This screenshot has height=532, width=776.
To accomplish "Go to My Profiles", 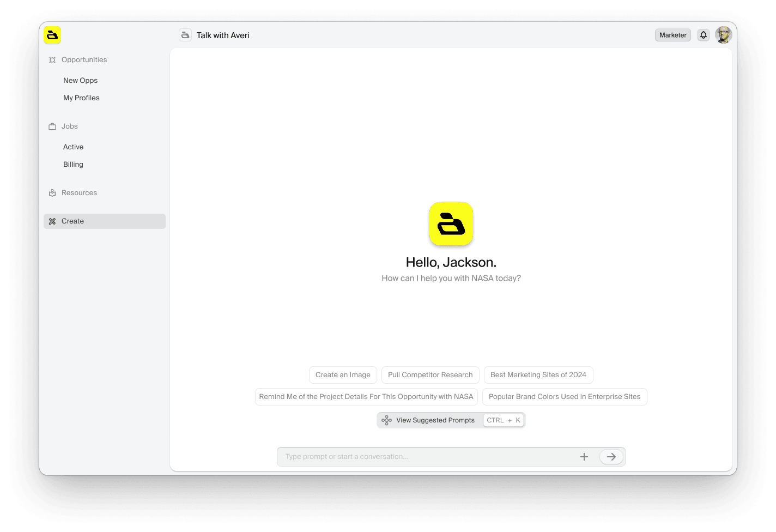I will pos(81,98).
